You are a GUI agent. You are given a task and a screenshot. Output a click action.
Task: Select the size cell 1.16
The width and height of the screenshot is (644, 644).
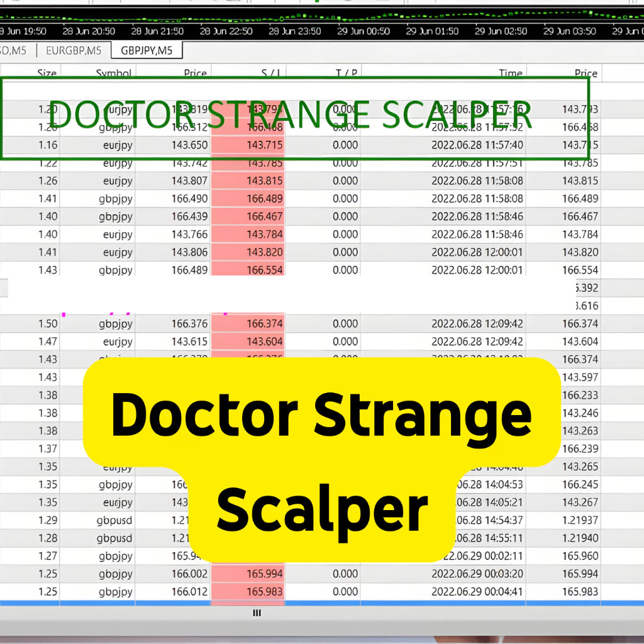tap(48, 145)
